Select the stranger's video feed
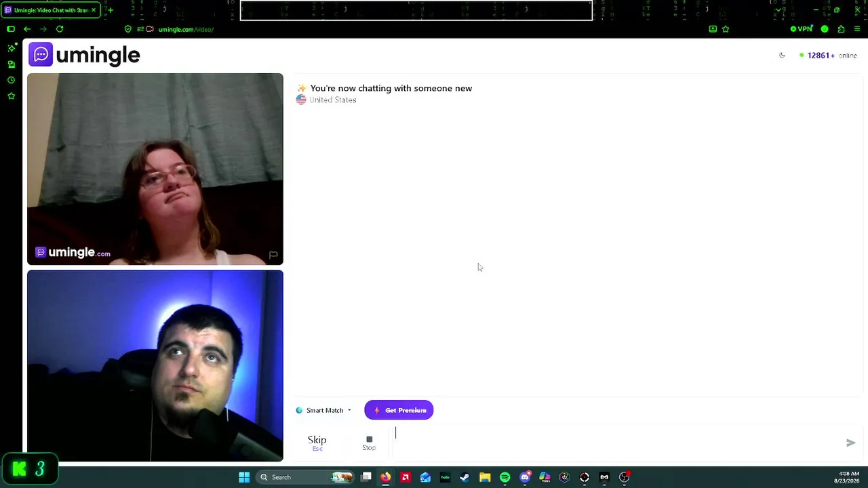This screenshot has width=868, height=488. pos(155,169)
